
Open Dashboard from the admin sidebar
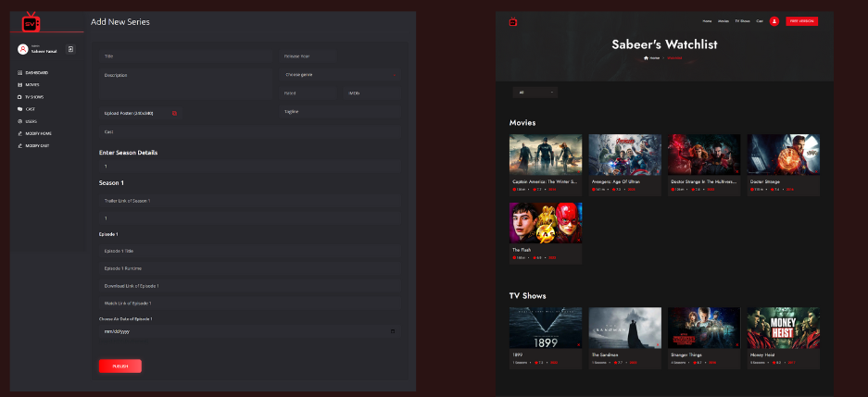point(33,72)
